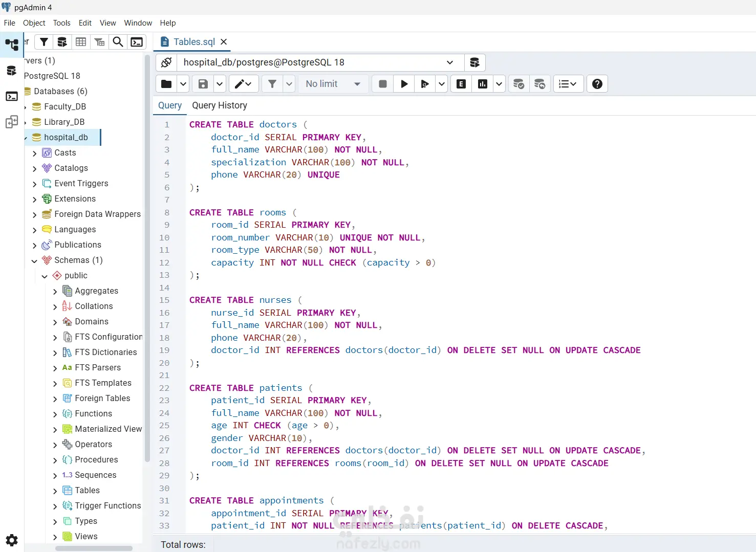Collapse the Schemas tree node

coord(34,261)
